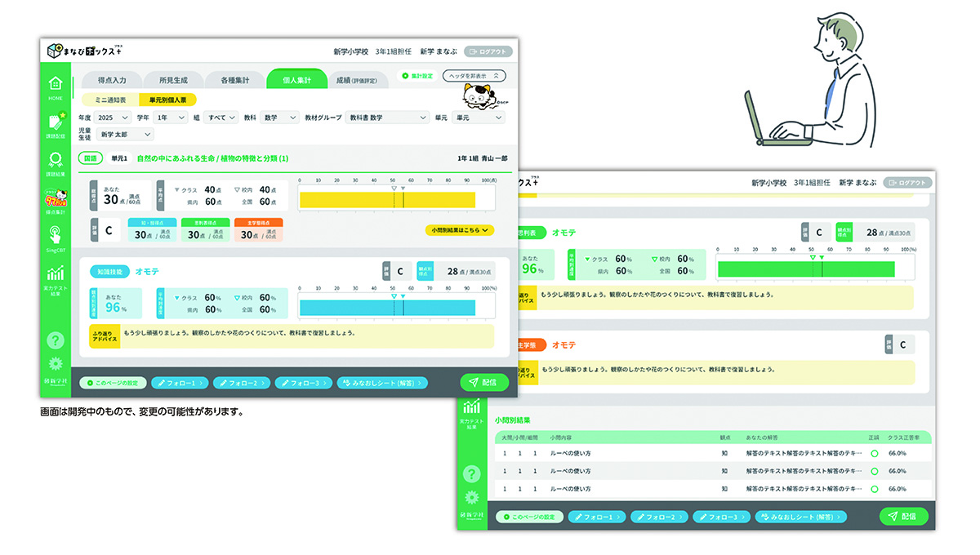This screenshot has width=980, height=555.
Task: Open 課題結果 medal icon in sidebar
Action: point(55,163)
